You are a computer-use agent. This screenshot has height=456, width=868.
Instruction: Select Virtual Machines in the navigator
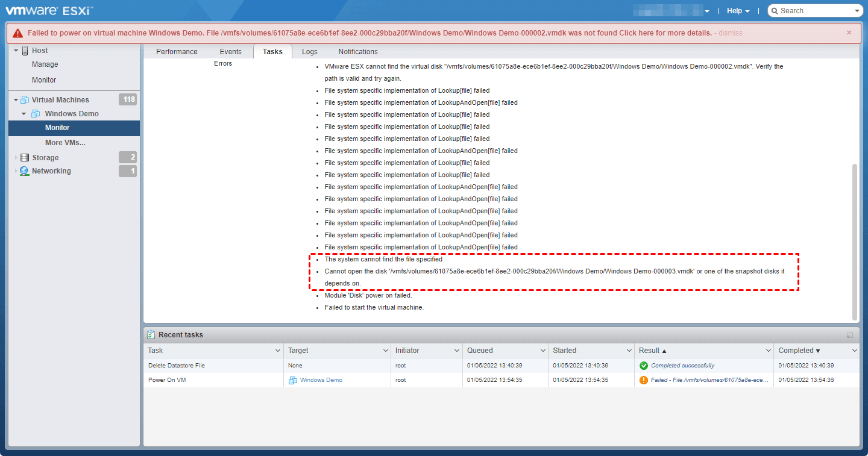(60, 100)
